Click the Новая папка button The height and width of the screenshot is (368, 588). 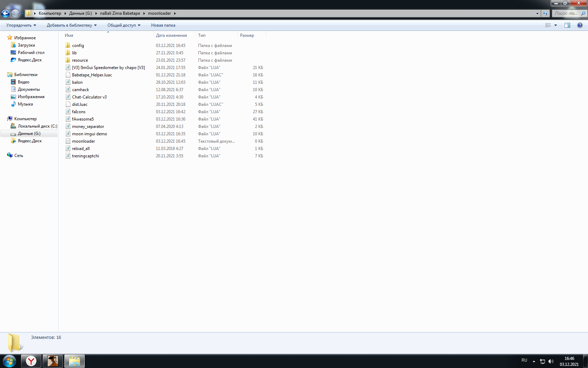pos(163,25)
